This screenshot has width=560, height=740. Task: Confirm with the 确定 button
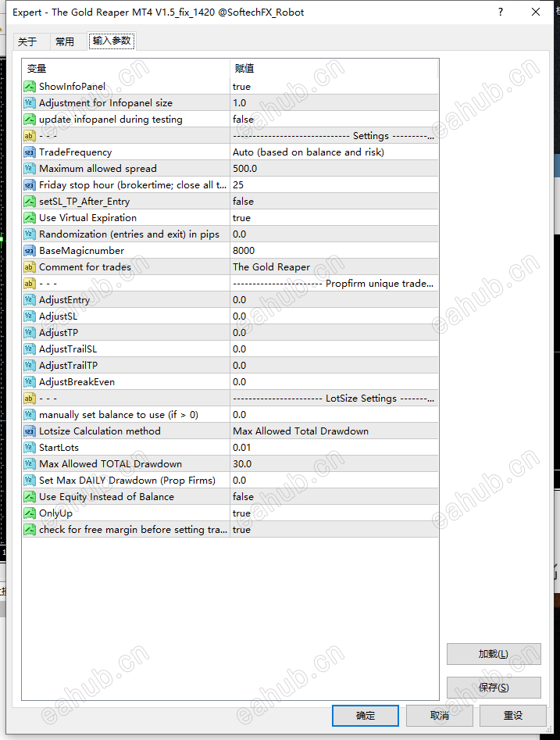point(366,716)
